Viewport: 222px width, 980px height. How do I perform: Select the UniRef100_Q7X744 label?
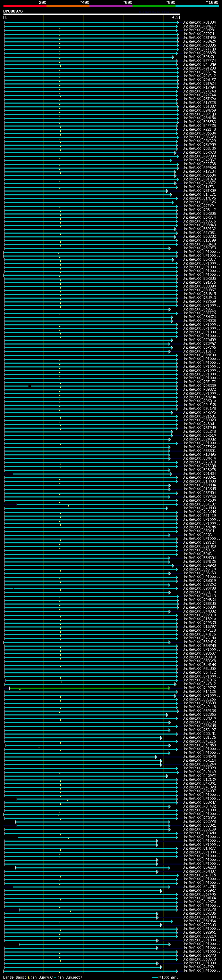(x=199, y=95)
